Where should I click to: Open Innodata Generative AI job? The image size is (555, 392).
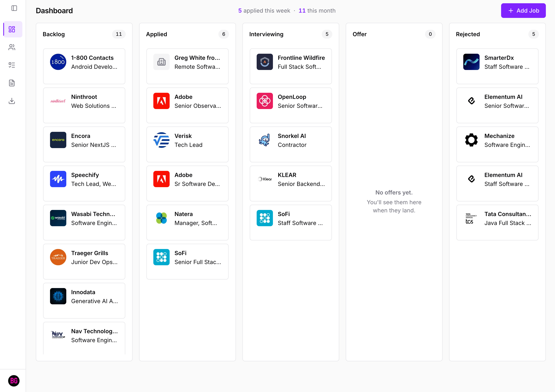84,301
